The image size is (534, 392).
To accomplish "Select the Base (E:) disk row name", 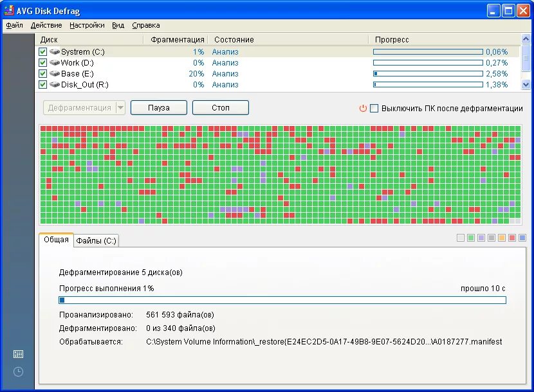I will [77, 73].
